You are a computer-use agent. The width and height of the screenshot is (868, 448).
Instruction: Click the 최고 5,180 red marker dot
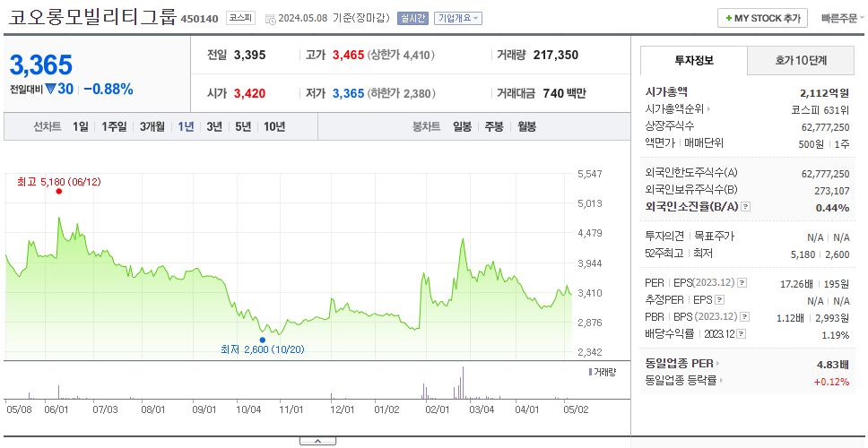(x=58, y=192)
